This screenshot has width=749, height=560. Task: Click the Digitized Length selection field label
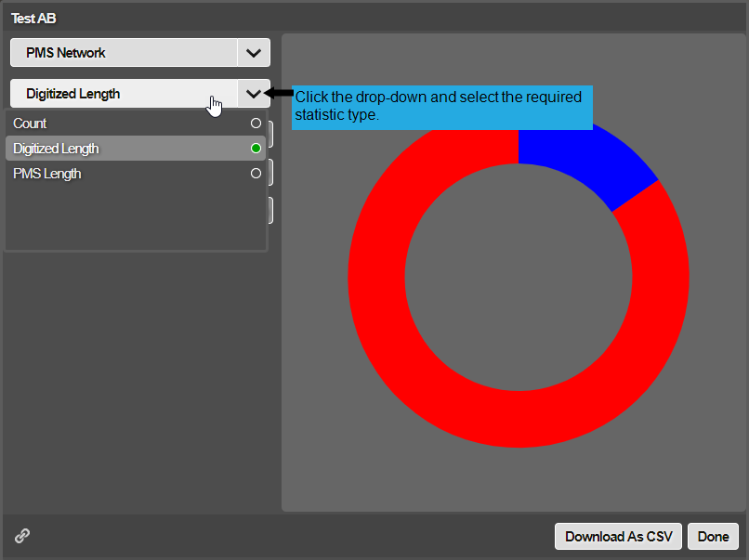(x=73, y=94)
